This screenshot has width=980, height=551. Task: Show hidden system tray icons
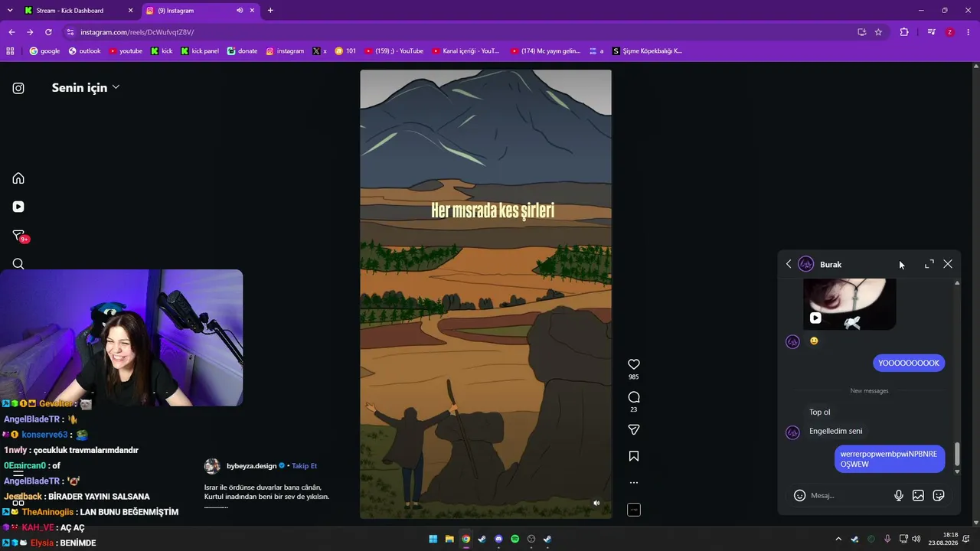838,539
